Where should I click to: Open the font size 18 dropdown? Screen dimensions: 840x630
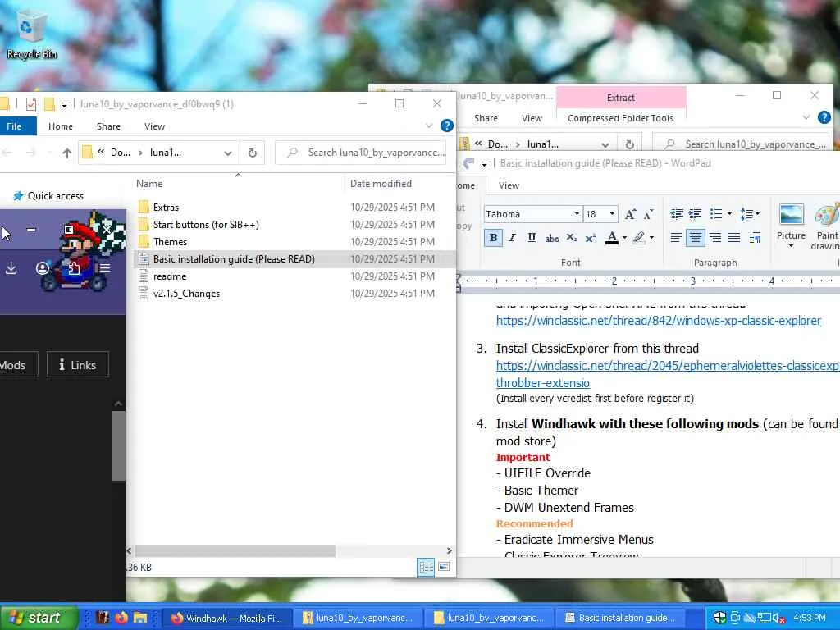(612, 214)
